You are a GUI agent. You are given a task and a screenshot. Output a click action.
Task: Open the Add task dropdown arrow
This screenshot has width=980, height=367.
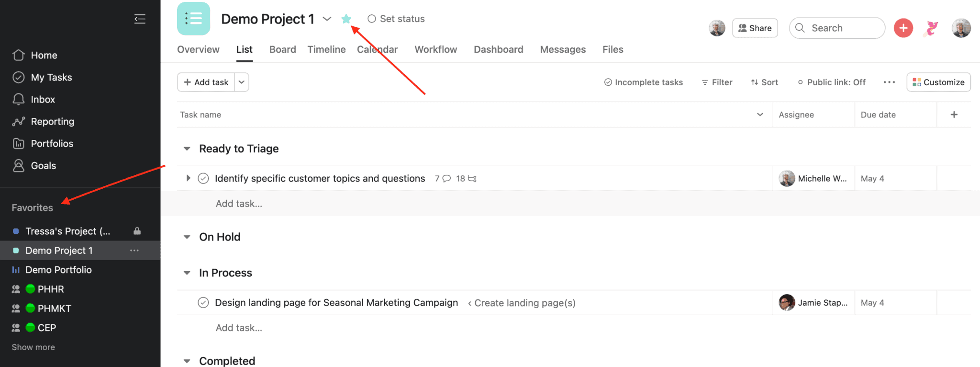(x=242, y=82)
